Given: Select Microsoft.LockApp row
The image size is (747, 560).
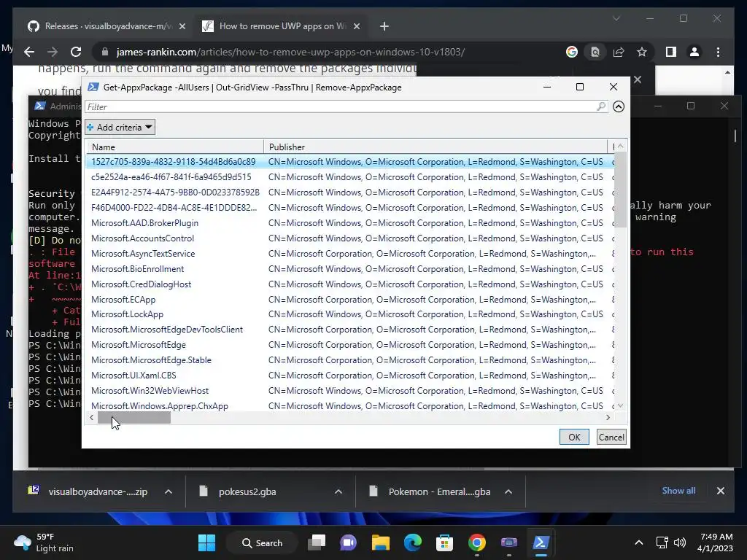Looking at the screenshot, I should [x=350, y=314].
